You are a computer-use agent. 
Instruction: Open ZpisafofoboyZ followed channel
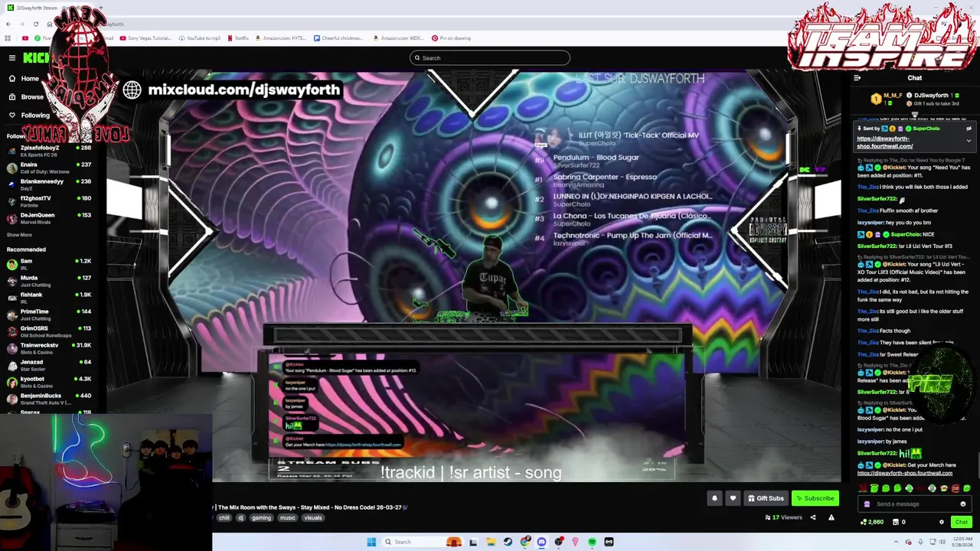[49, 151]
